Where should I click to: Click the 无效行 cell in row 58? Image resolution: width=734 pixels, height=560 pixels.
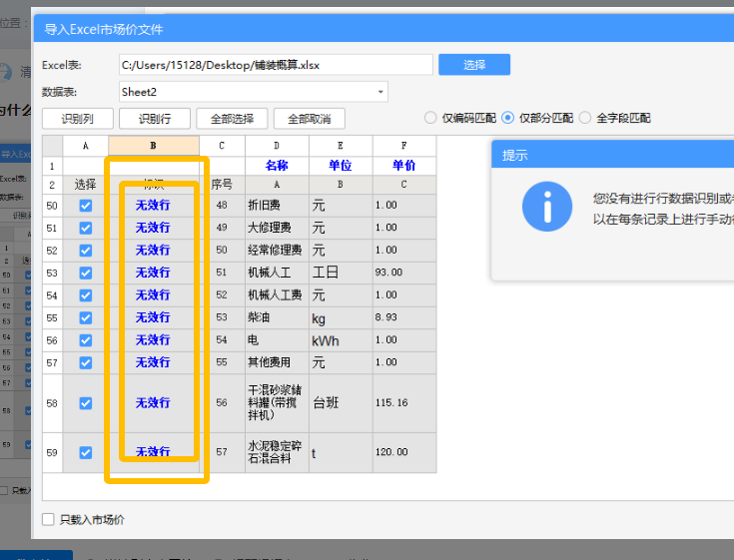153,403
